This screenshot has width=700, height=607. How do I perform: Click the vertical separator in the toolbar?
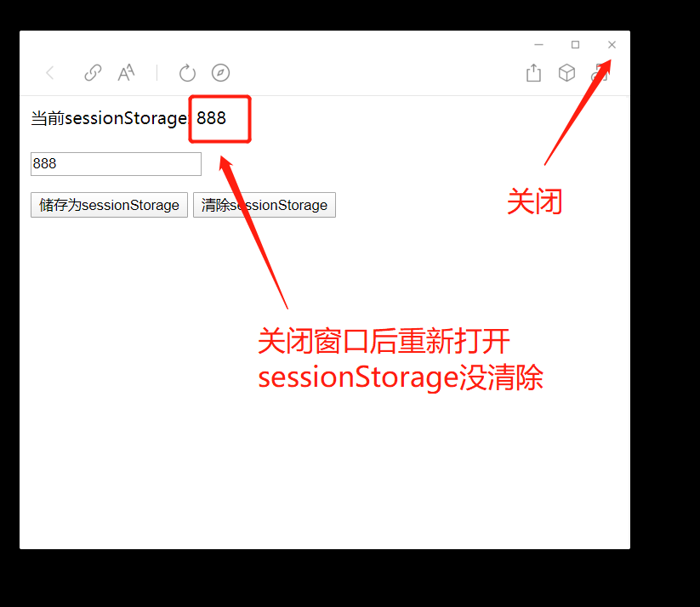coord(157,73)
